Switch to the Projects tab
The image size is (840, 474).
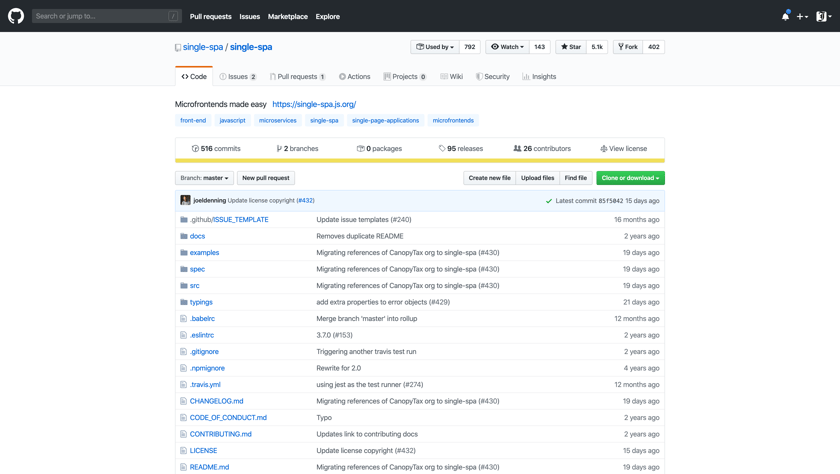(404, 77)
